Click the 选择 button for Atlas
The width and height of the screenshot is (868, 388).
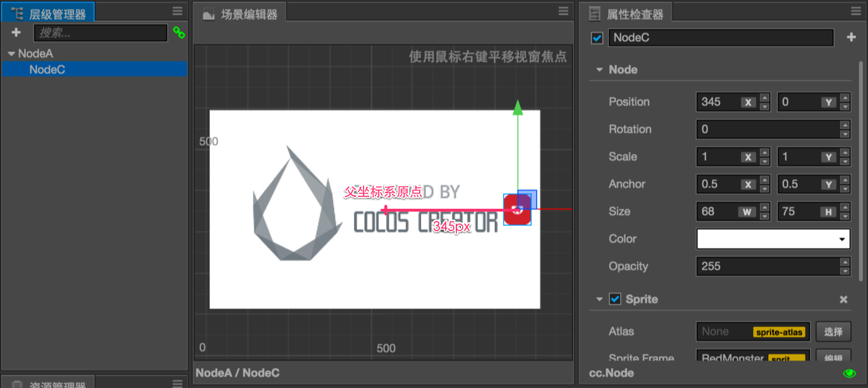click(833, 332)
